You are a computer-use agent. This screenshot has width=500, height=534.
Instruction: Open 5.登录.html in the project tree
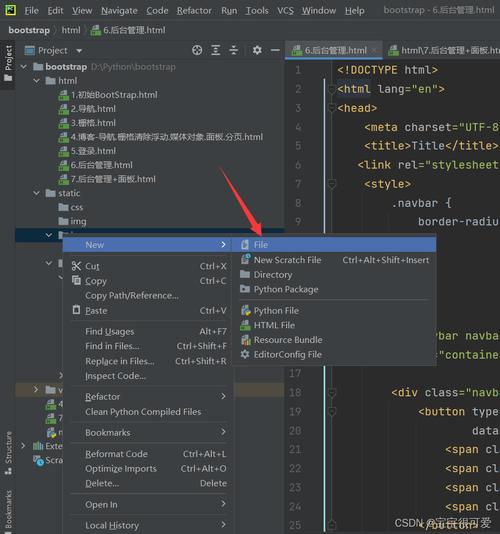pyautogui.click(x=93, y=151)
